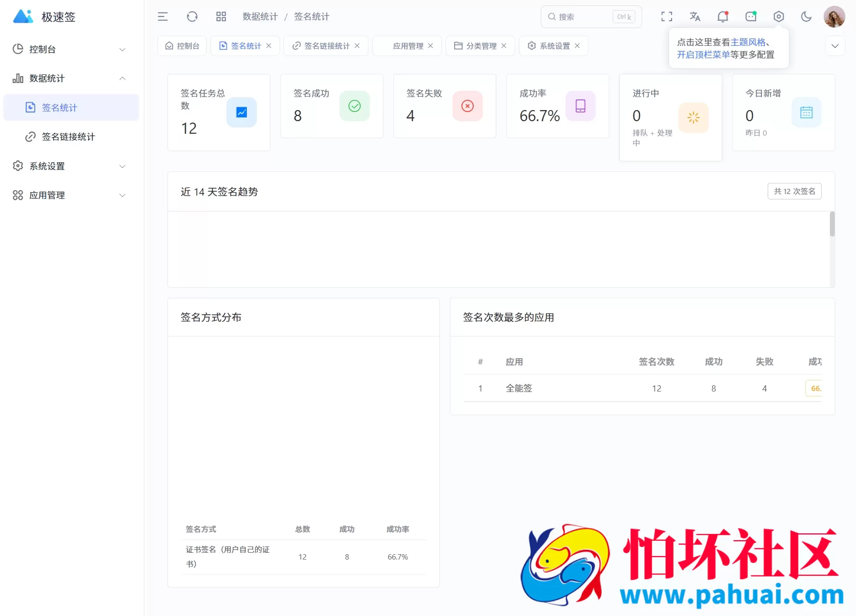Screen dimensions: 856x616
Task: Expand the 应用管理 sidebar menu
Action: [x=71, y=195]
